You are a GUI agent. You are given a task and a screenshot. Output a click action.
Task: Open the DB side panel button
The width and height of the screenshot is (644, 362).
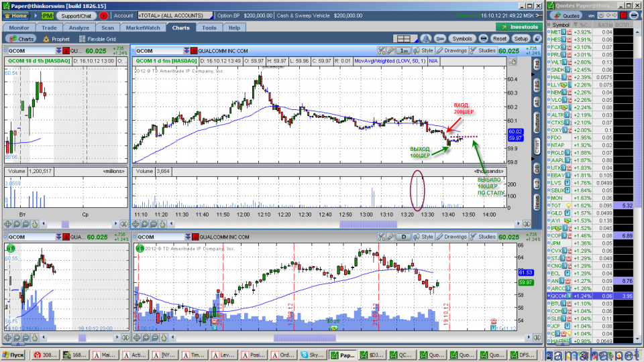[537, 168]
